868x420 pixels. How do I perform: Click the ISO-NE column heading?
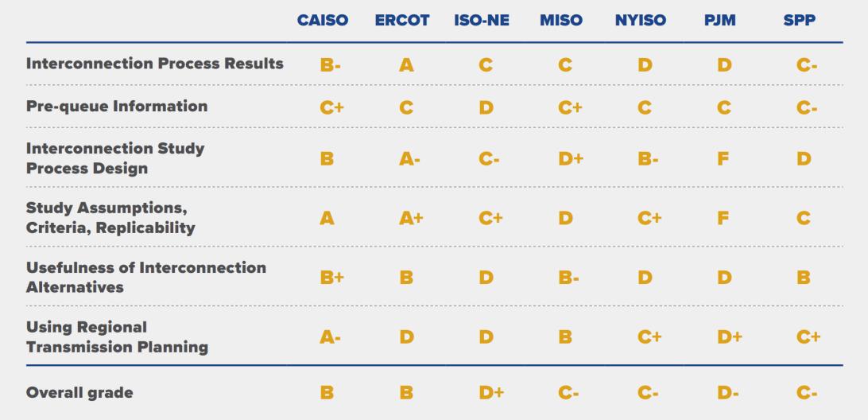coord(482,21)
